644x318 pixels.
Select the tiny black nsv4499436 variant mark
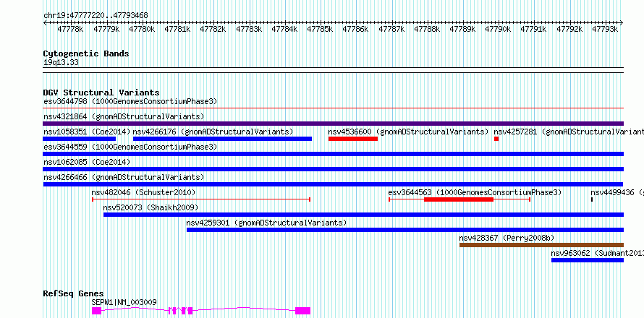592,199
